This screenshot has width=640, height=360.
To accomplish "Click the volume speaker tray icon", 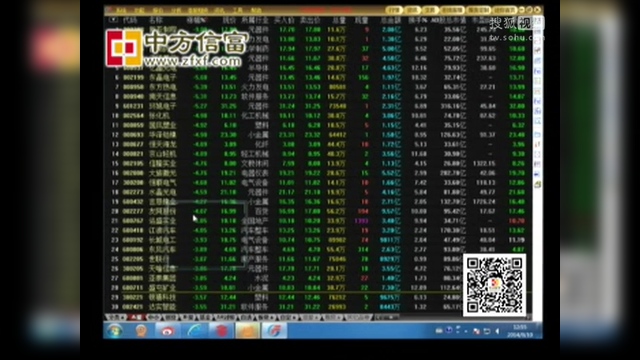I will pyautogui.click(x=498, y=331).
